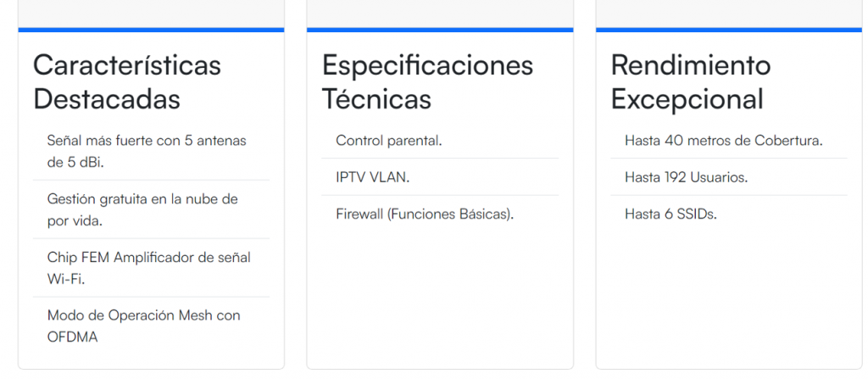Click 'Hasta 6 SSIDs' item
The height and width of the screenshot is (379, 868).
670,215
